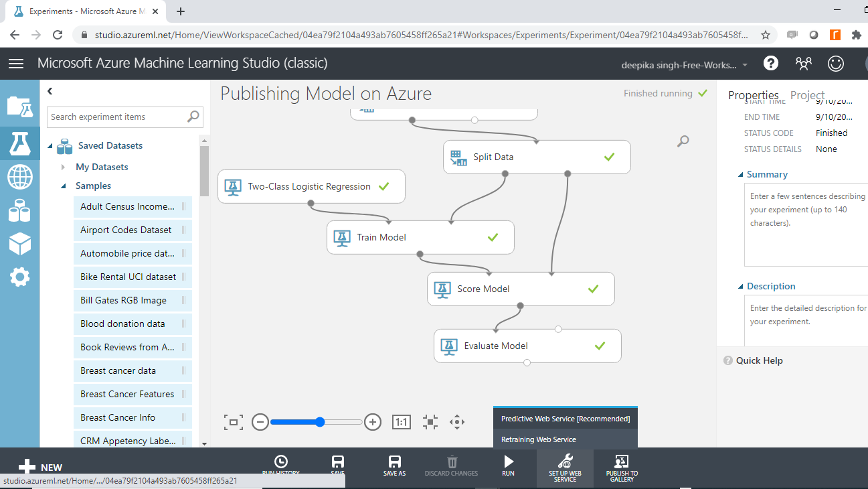
Task: Open the hamburger navigation menu
Action: (16, 64)
